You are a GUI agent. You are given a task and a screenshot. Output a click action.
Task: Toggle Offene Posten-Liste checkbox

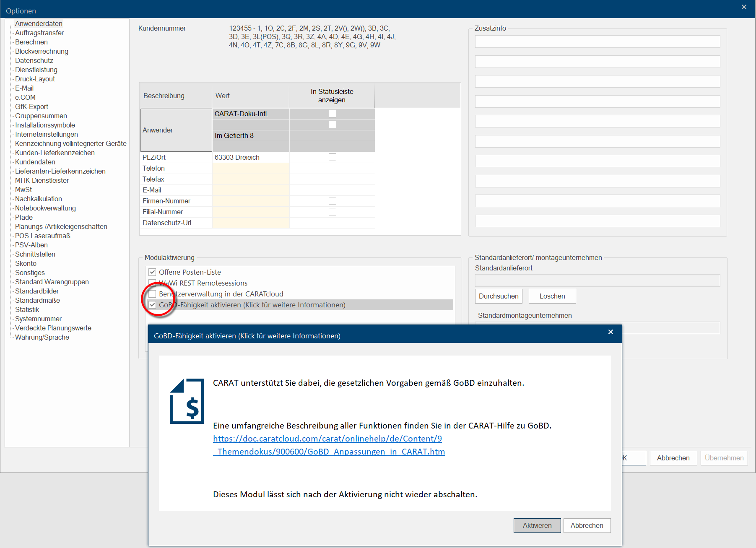pyautogui.click(x=152, y=272)
